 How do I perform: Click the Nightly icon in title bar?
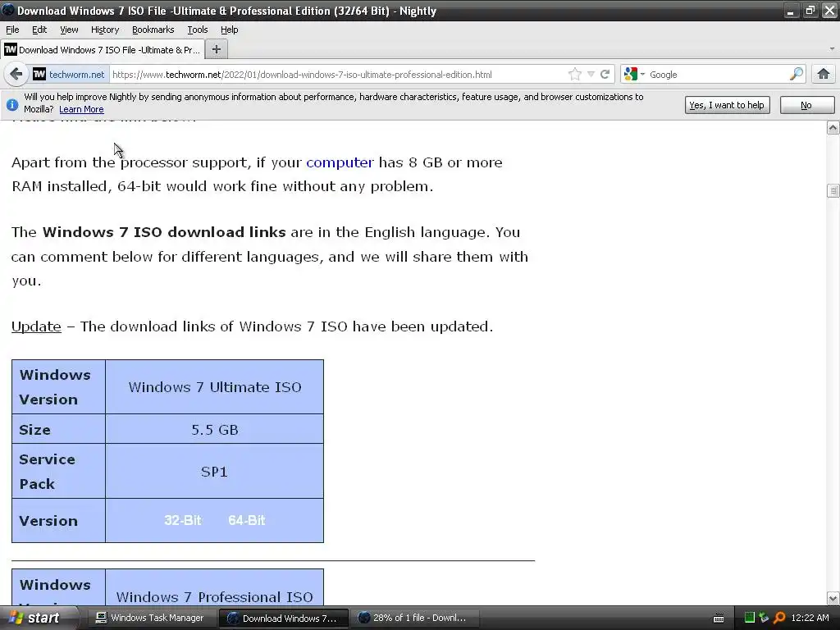[8, 10]
